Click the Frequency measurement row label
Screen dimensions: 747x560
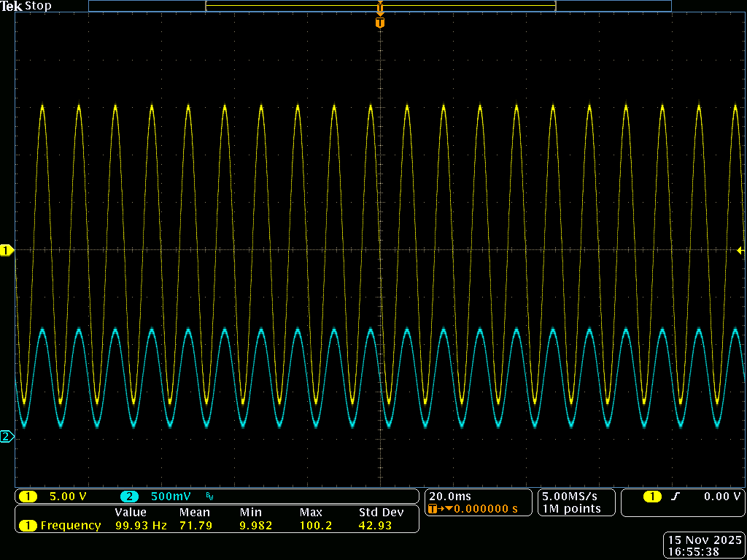click(70, 525)
